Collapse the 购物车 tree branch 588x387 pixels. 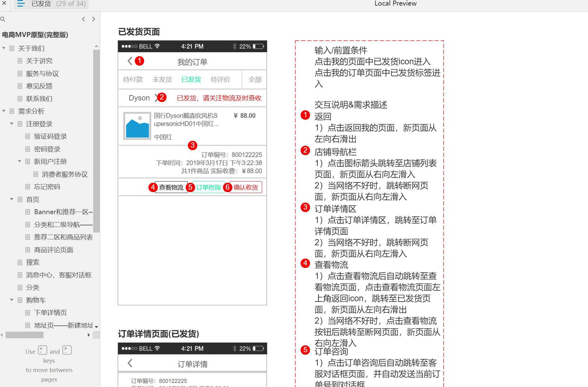[x=11, y=300]
